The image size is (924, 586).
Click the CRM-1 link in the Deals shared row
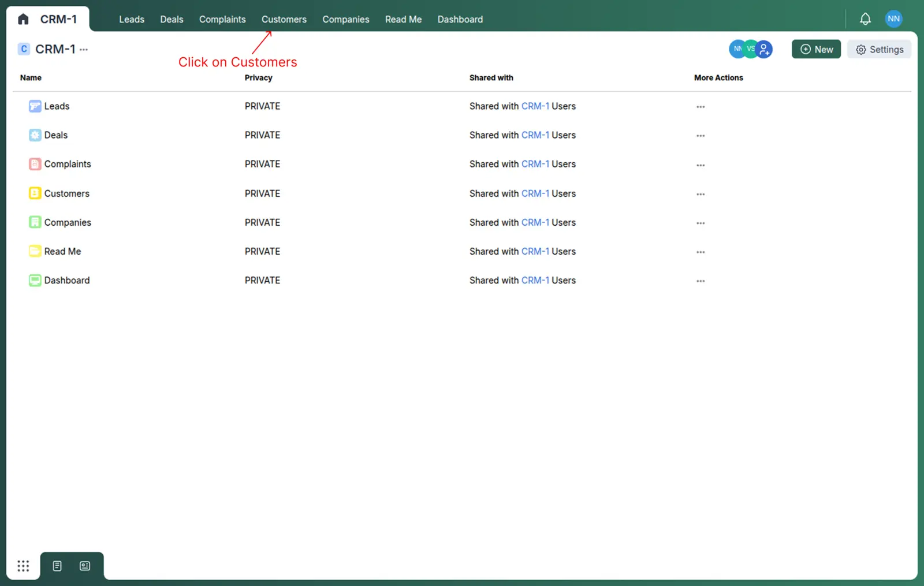click(x=535, y=135)
